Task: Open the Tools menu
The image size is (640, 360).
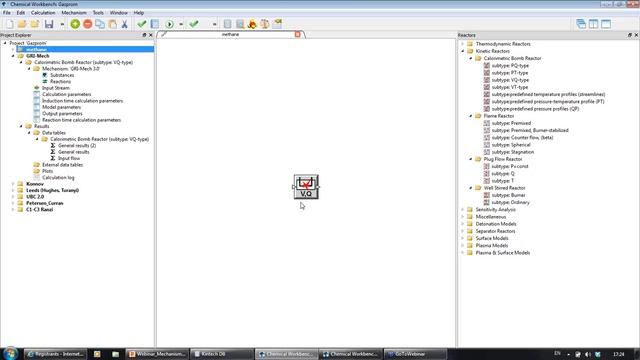Action: point(98,13)
